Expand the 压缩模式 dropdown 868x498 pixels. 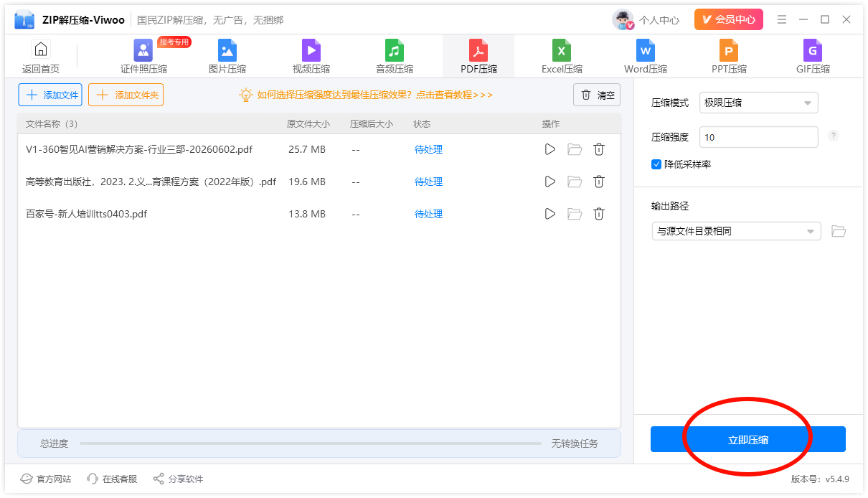(758, 103)
